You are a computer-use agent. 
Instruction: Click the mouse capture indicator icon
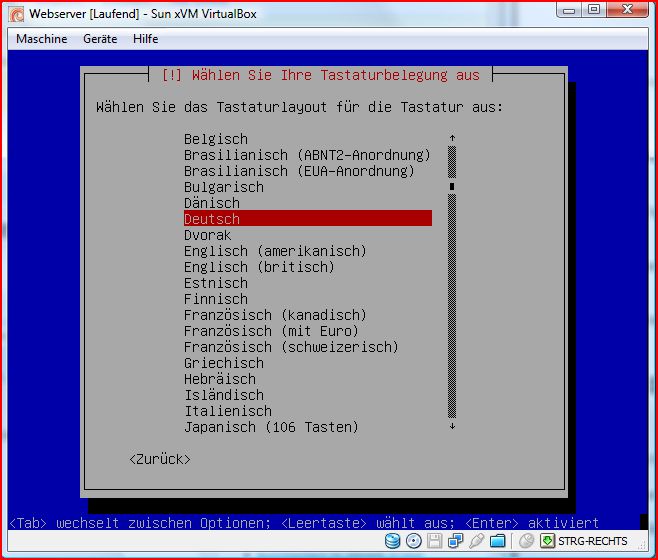(526, 541)
